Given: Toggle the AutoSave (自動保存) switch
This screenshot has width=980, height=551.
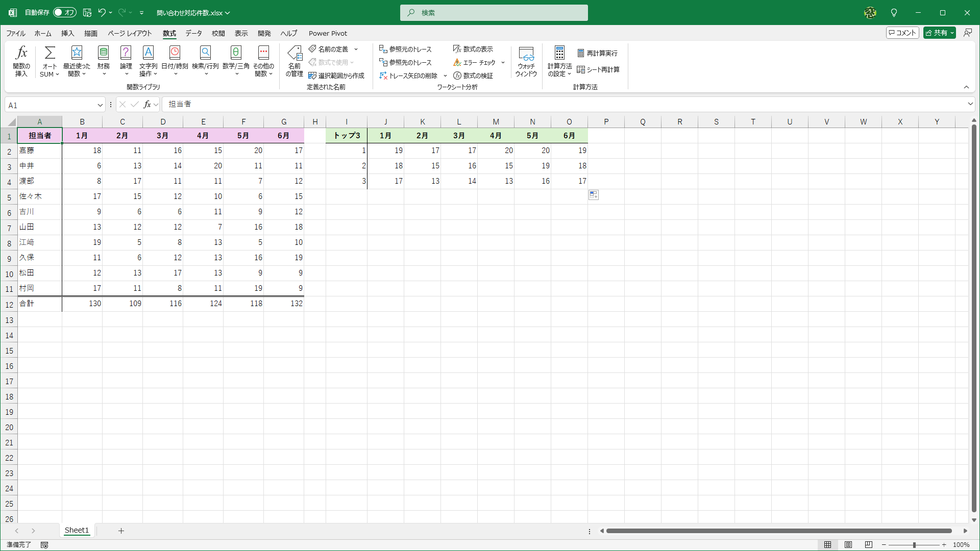Looking at the screenshot, I should tap(64, 12).
